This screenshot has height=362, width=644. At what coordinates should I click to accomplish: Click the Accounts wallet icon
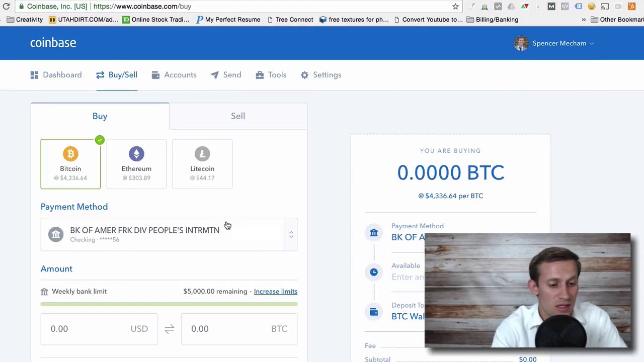[x=155, y=75]
